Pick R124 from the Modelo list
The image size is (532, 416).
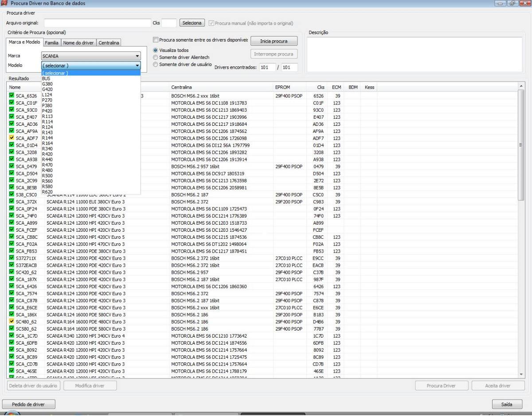coord(91,127)
